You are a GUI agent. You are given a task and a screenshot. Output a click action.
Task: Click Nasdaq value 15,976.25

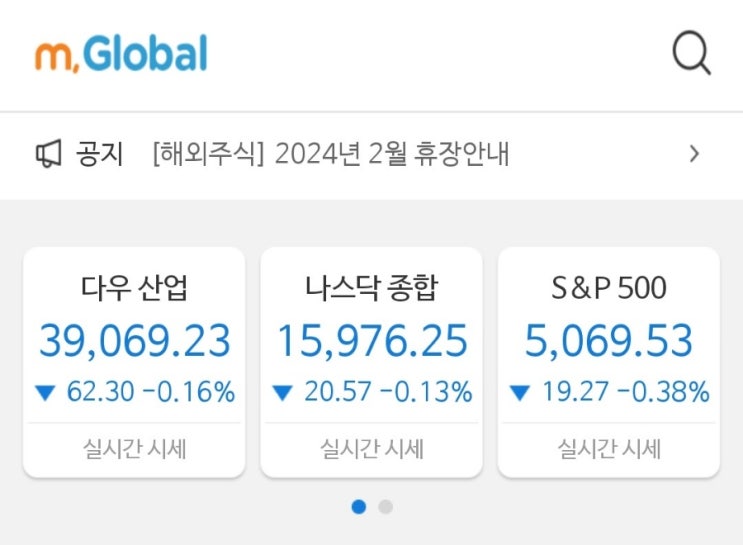click(x=372, y=341)
